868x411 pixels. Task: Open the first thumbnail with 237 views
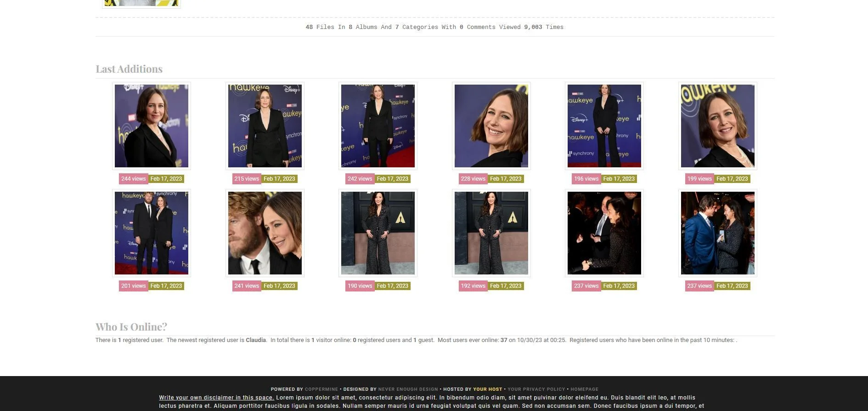pos(604,233)
